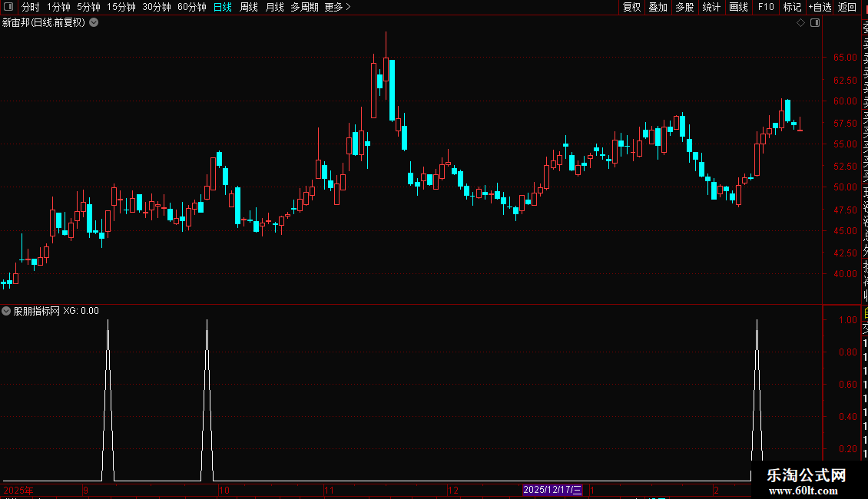
Task: Click the 2025年 label on date axis
Action: [18, 490]
